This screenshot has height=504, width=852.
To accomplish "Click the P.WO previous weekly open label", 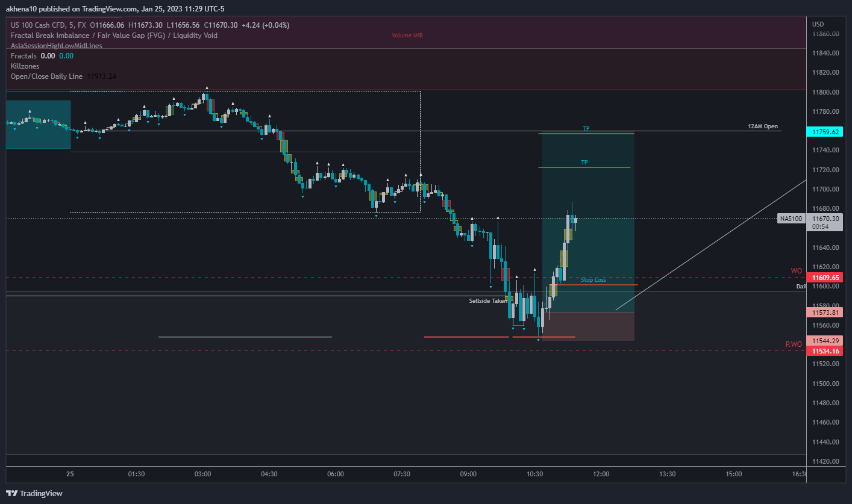I will pyautogui.click(x=794, y=344).
